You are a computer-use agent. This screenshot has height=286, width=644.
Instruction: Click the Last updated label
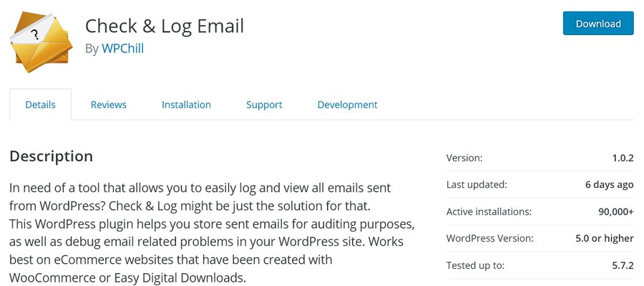pyautogui.click(x=477, y=185)
